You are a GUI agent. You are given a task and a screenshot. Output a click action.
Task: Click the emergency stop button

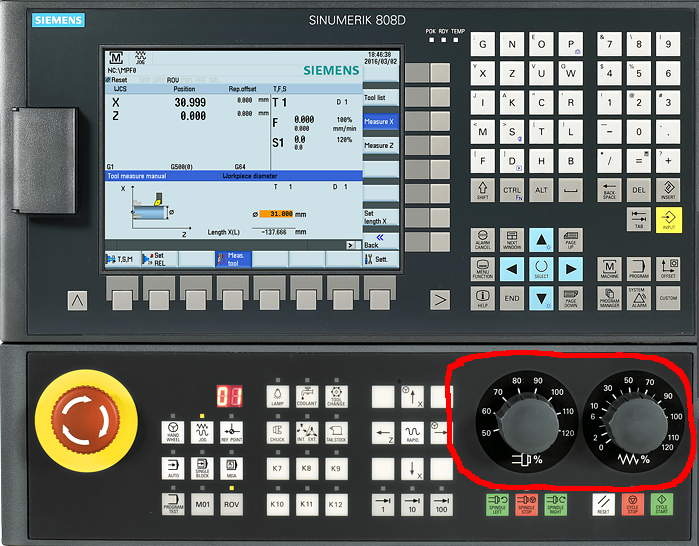click(x=86, y=420)
